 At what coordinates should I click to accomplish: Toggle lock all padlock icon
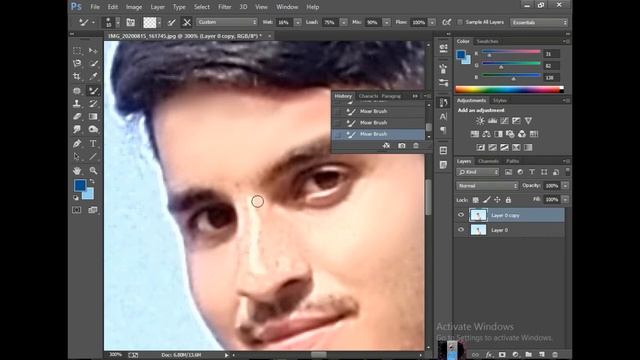[508, 200]
